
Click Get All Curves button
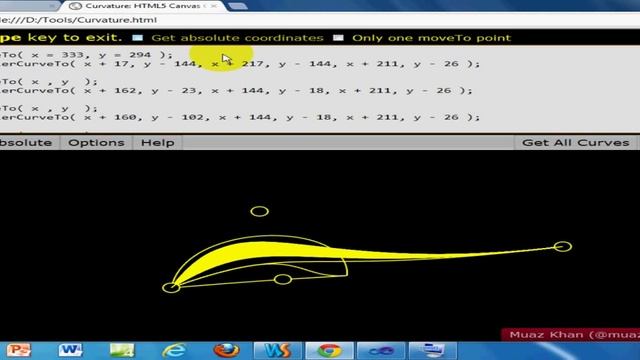click(x=575, y=142)
